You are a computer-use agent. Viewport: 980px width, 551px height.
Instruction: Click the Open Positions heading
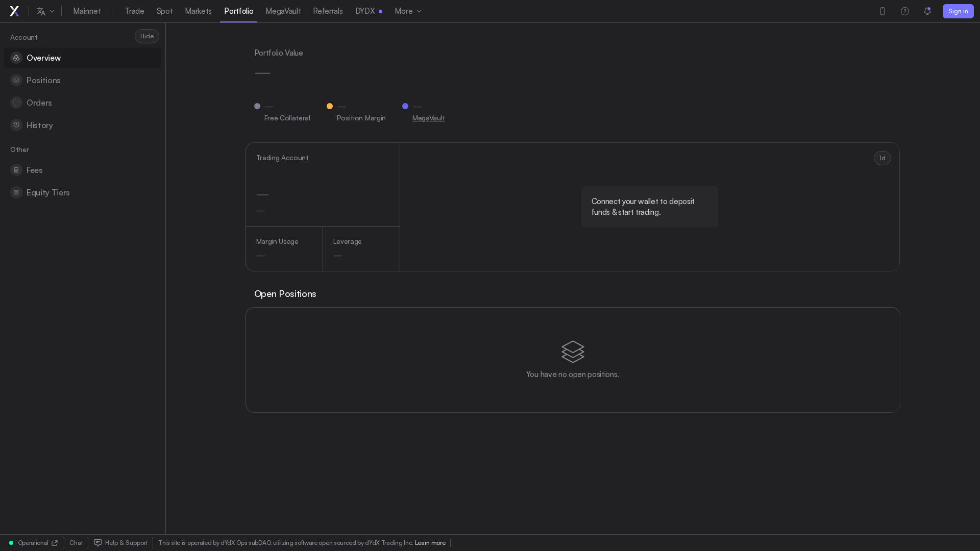pos(285,294)
